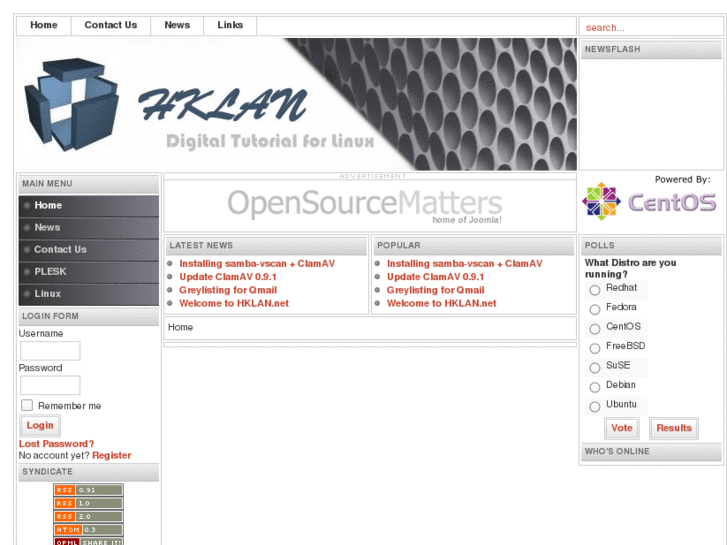
Task: Open Links in the top navigation bar
Action: click(230, 25)
